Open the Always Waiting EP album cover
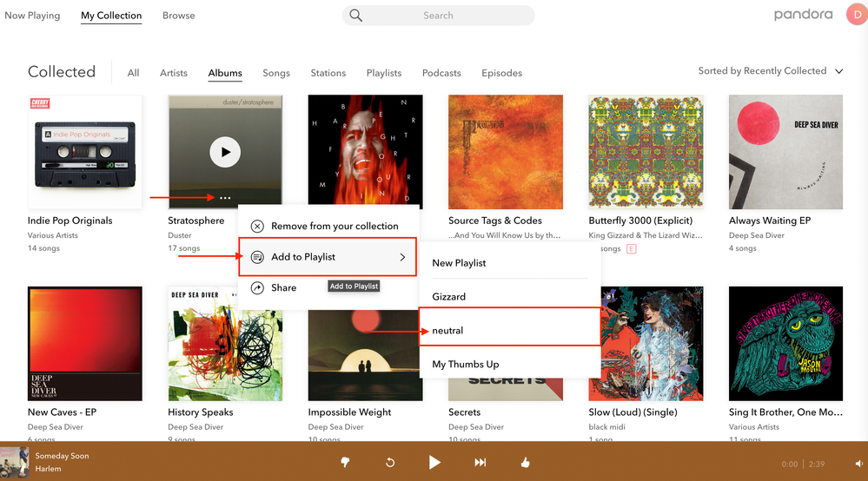868x481 pixels. pyautogui.click(x=785, y=152)
